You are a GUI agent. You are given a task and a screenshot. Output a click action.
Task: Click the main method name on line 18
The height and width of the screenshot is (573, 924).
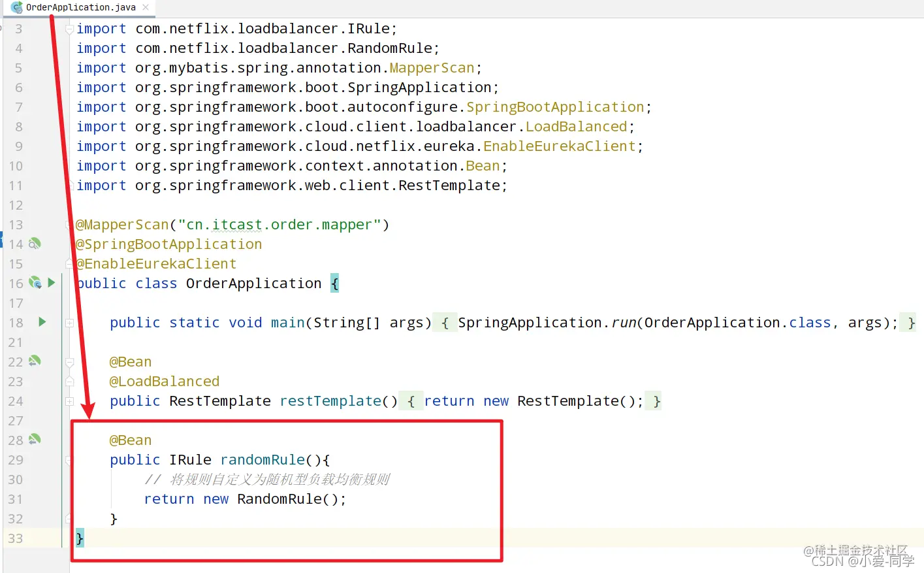[x=288, y=323]
